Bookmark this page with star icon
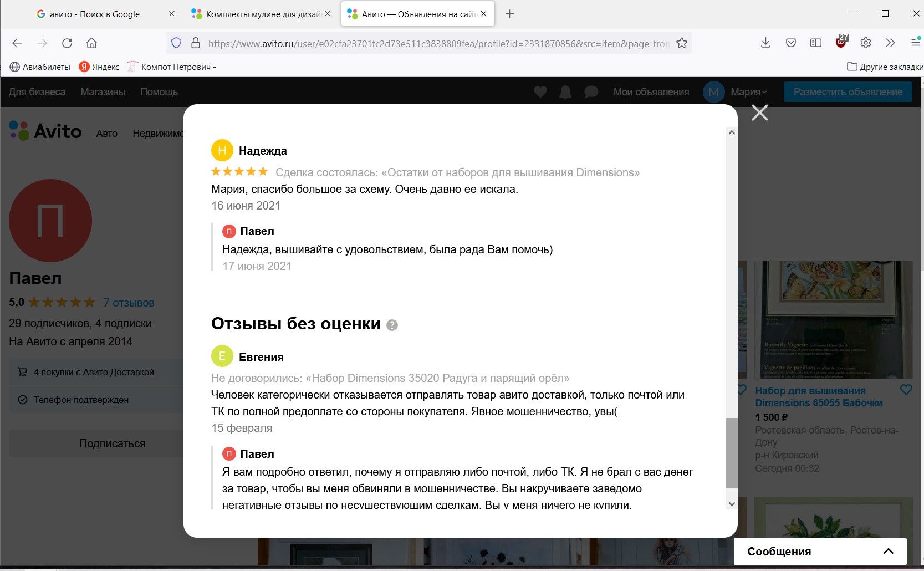Viewport: 924px width, 571px height. pos(682,43)
